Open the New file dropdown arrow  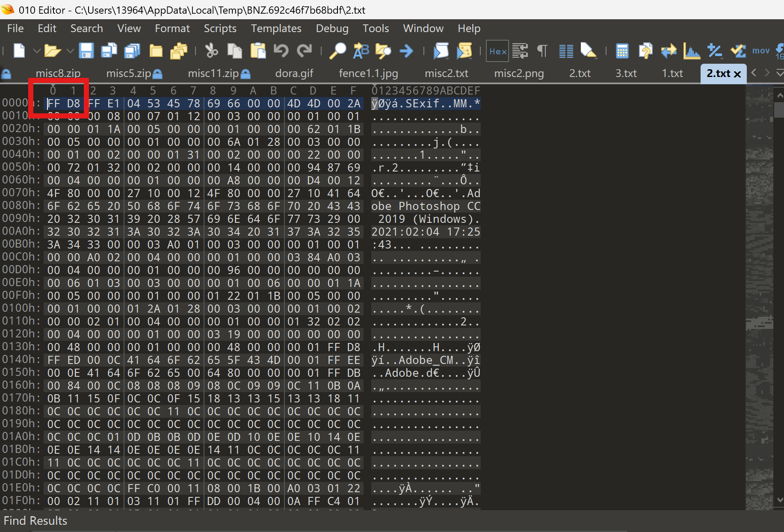coord(37,51)
